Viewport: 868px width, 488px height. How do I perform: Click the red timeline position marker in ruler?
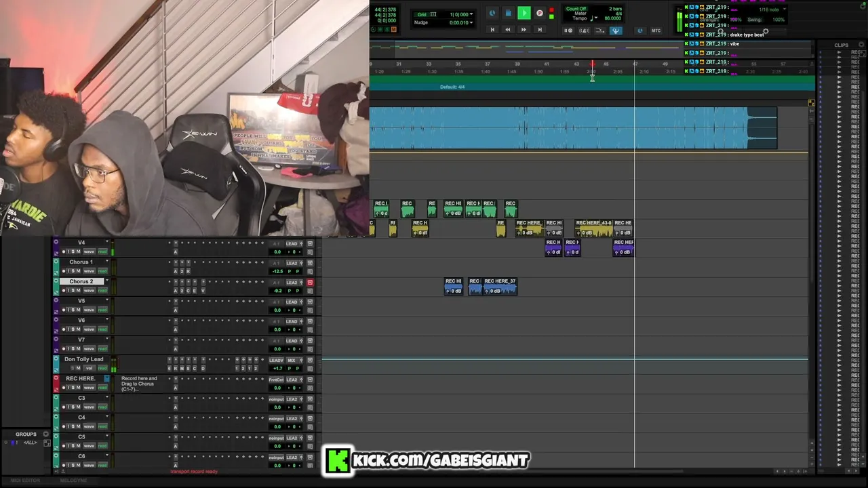(x=592, y=65)
